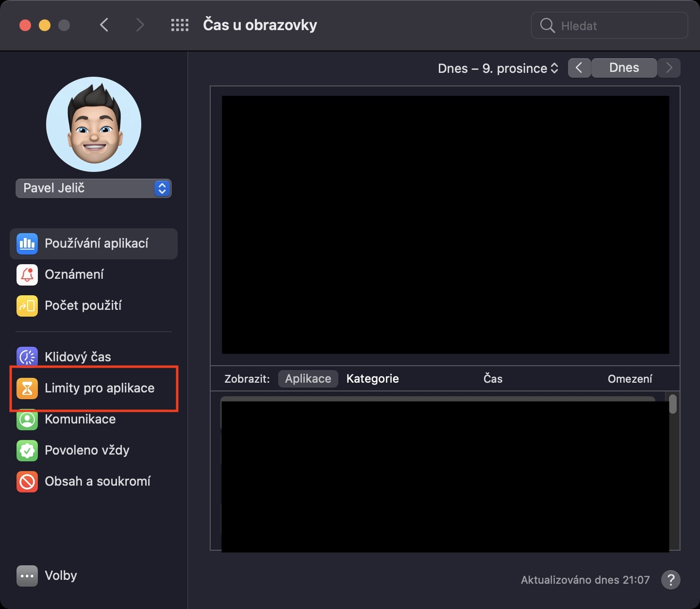Switch view to Aplikace

click(308, 379)
